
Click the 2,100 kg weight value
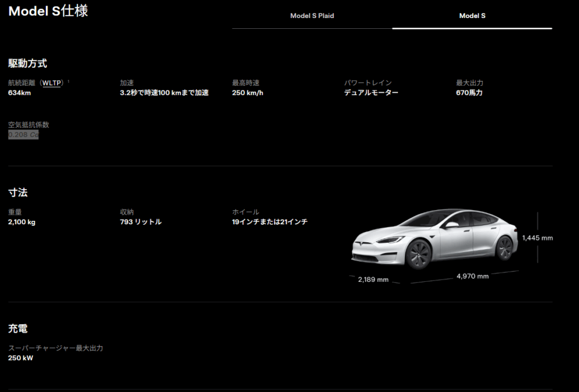(x=22, y=222)
